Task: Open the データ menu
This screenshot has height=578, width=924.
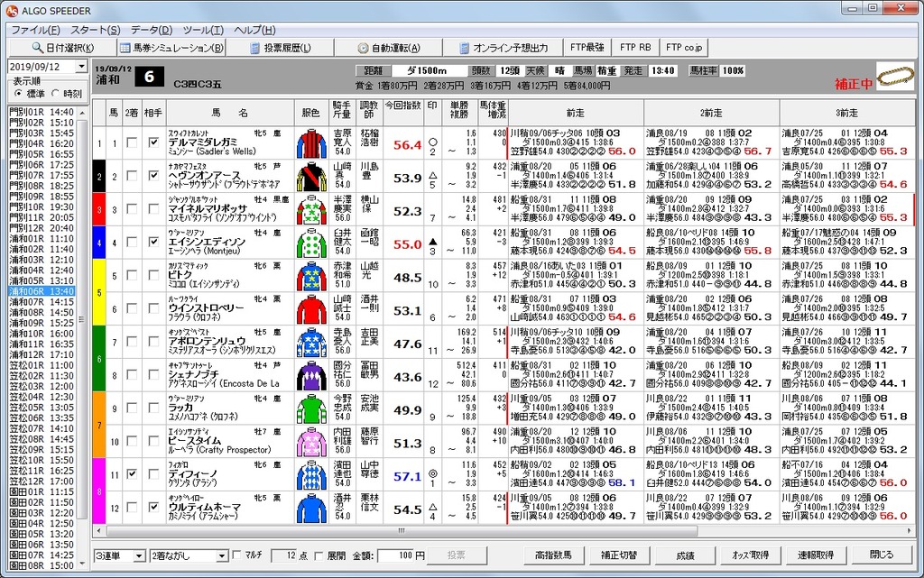Action: click(x=152, y=30)
